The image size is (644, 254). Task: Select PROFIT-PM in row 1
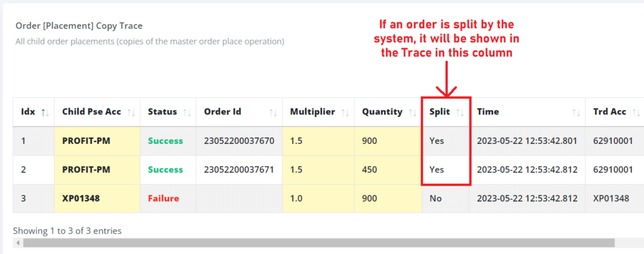[x=97, y=141]
